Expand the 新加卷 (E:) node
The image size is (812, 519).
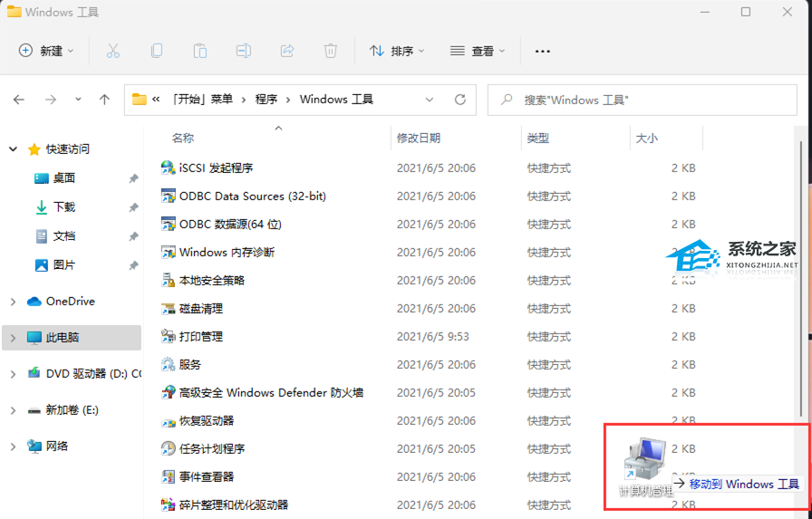click(13, 410)
